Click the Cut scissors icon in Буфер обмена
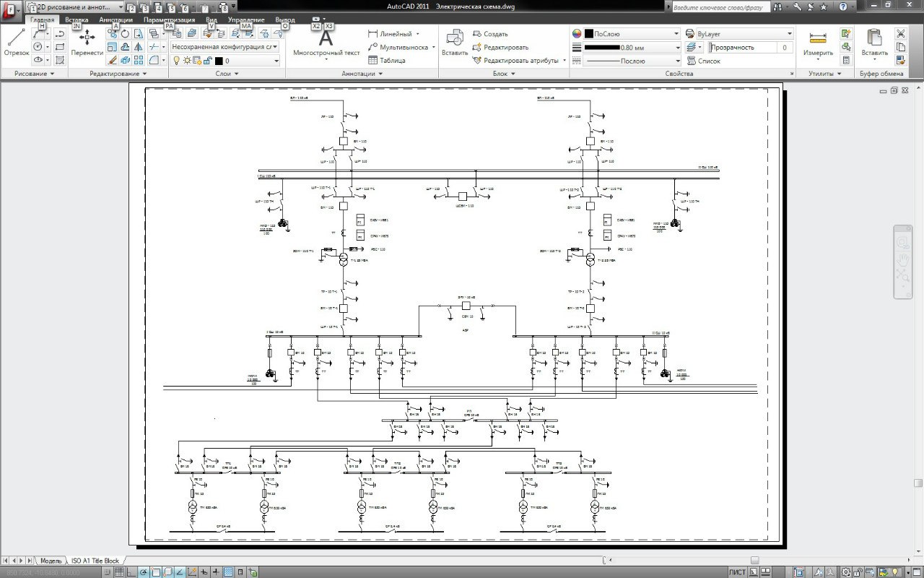Image resolution: width=924 pixels, height=578 pixels. (x=900, y=34)
